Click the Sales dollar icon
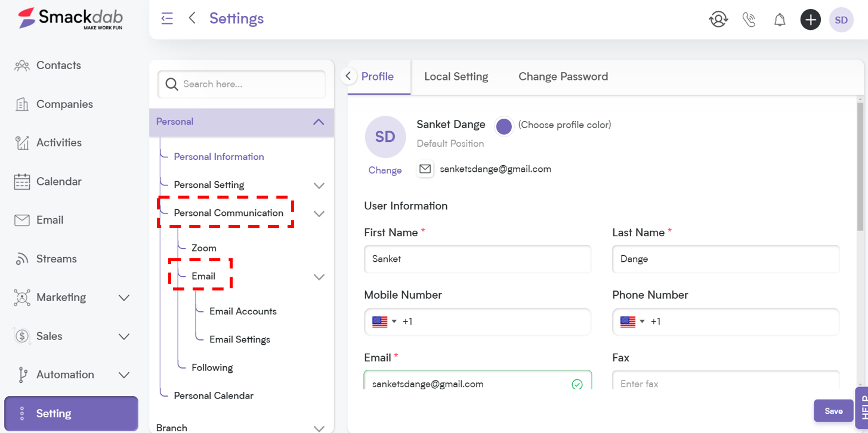 pos(22,336)
